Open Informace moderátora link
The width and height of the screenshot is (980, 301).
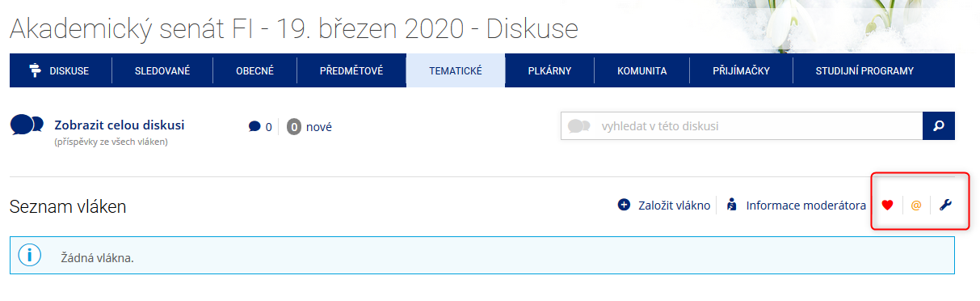(806, 206)
